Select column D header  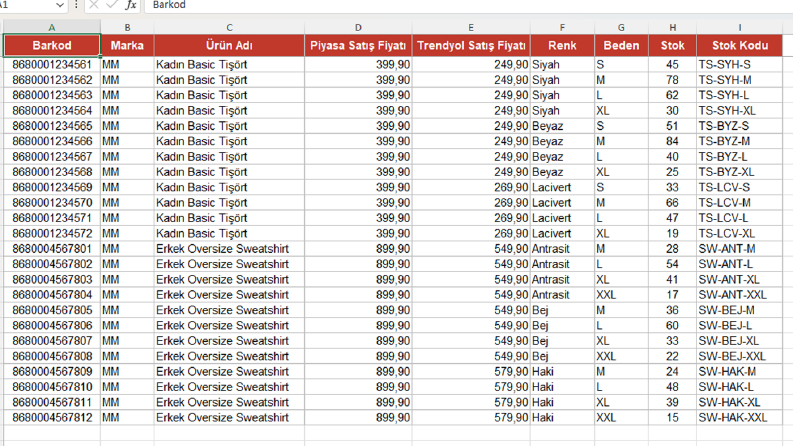click(x=358, y=27)
